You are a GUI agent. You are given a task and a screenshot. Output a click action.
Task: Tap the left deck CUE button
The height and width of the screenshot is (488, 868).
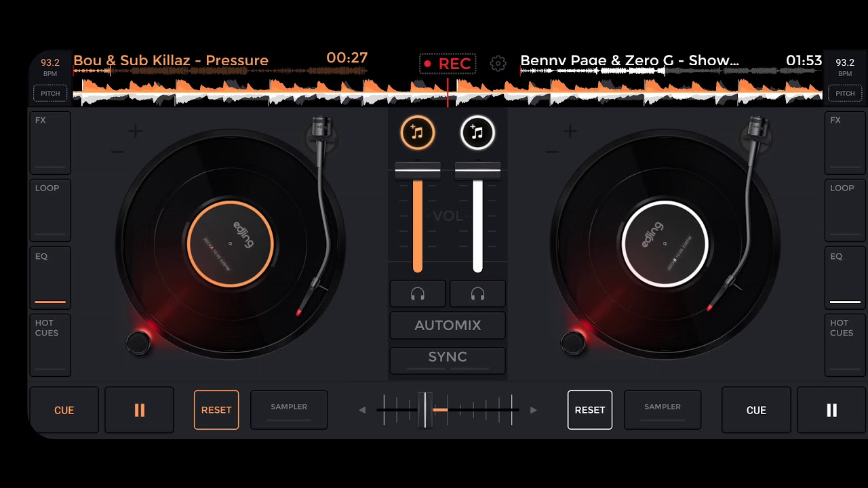64,410
